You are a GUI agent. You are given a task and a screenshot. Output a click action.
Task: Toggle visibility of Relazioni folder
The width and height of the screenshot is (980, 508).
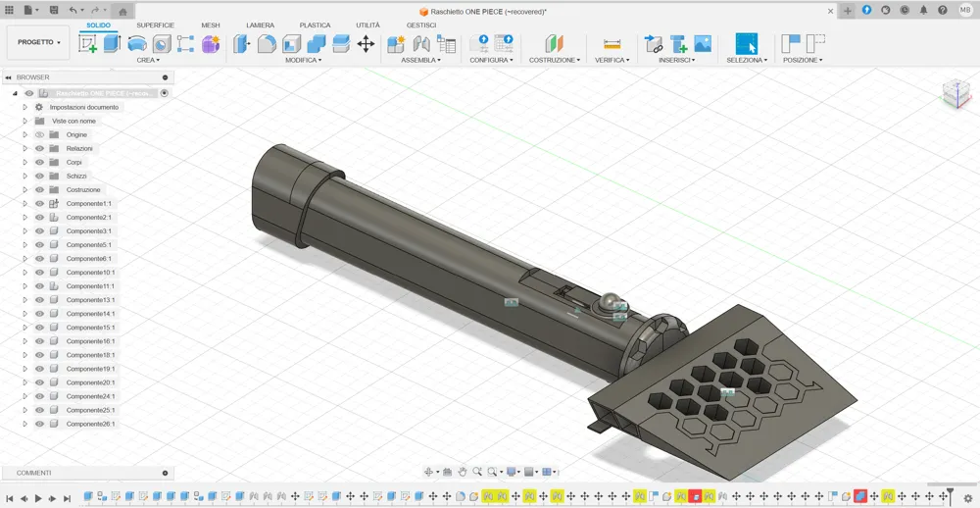(39, 148)
